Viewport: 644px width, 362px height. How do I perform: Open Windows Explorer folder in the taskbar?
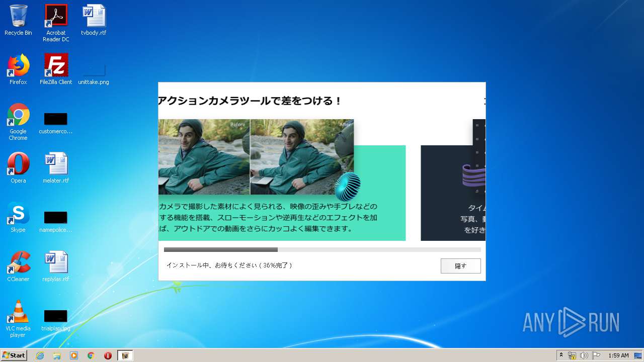pyautogui.click(x=57, y=355)
